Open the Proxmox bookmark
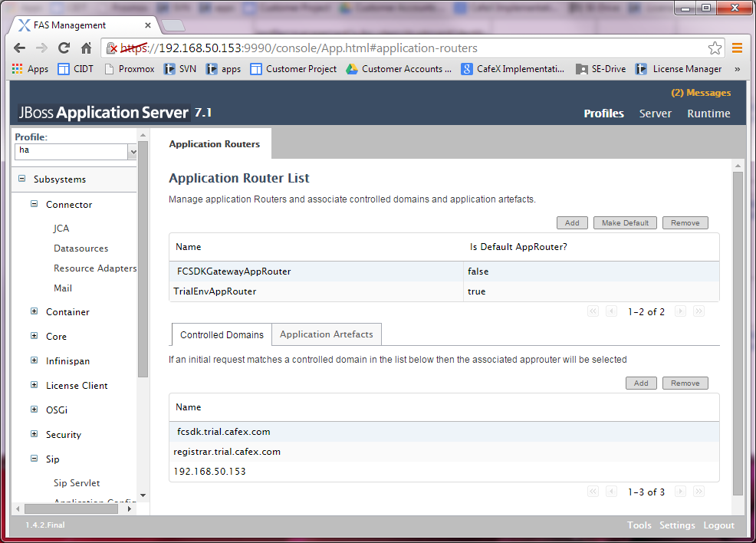756x543 pixels. (130, 69)
